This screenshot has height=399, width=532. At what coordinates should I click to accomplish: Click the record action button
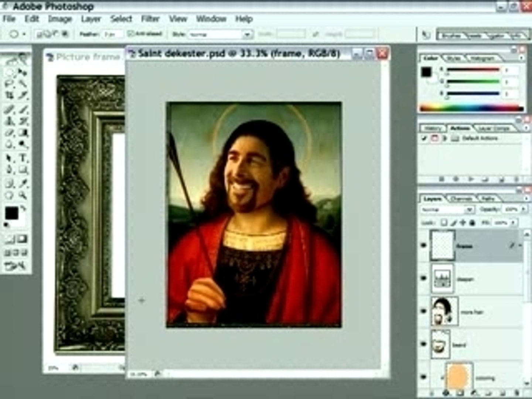(x=456, y=179)
